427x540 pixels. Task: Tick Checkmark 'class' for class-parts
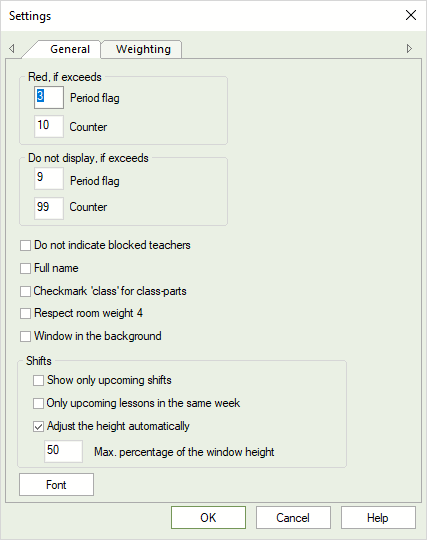click(x=25, y=291)
